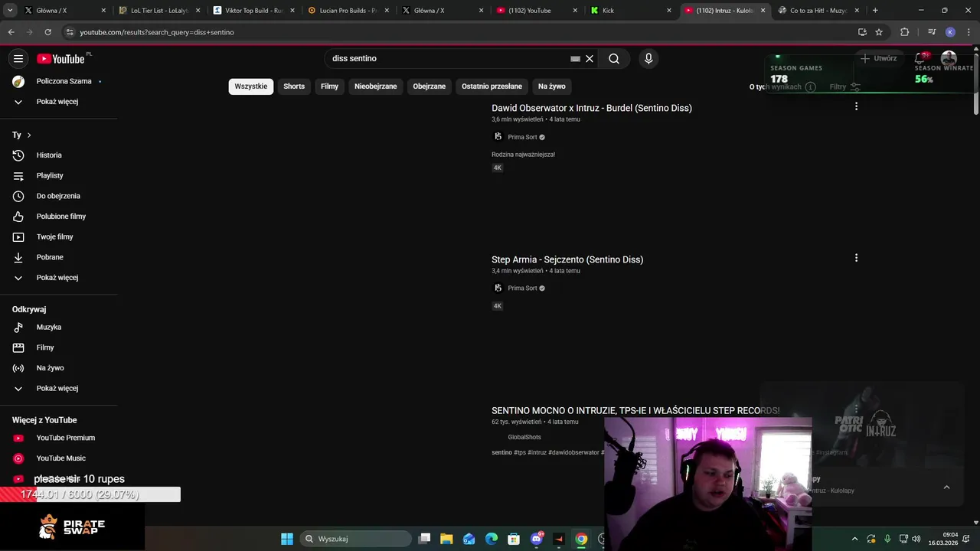Start voice search with microphone icon
Image resolution: width=980 pixels, height=551 pixels.
648,58
